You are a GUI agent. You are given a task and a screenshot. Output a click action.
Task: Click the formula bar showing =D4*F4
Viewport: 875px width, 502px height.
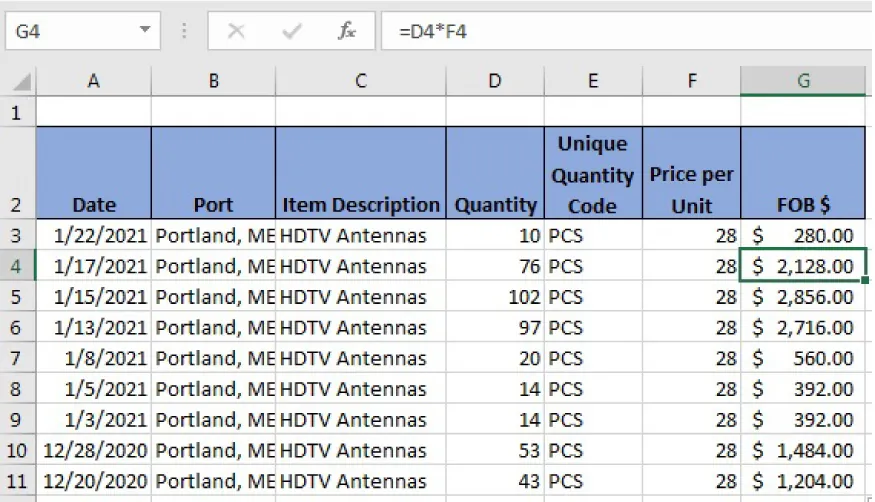[x=620, y=31]
